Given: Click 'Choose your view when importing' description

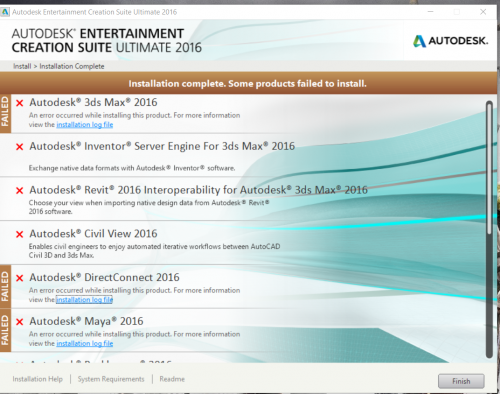Looking at the screenshot, I should tap(149, 207).
